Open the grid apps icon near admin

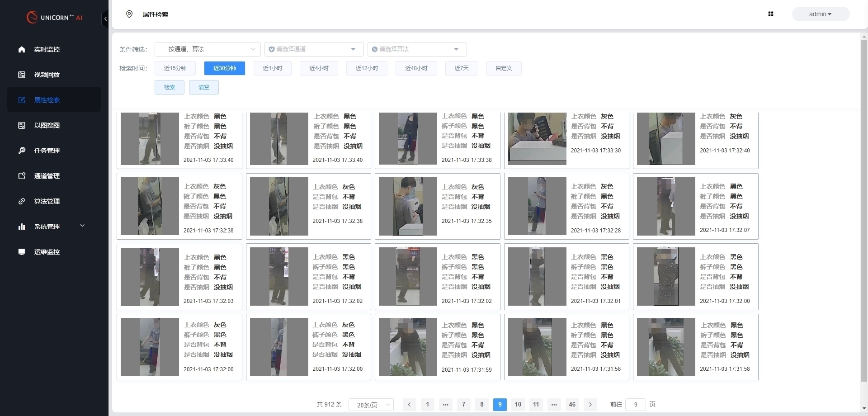pos(771,14)
